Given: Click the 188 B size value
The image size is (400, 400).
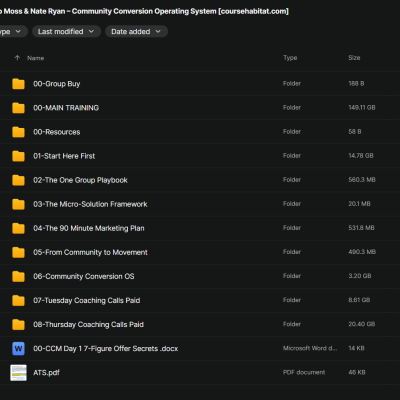Looking at the screenshot, I should tap(356, 84).
